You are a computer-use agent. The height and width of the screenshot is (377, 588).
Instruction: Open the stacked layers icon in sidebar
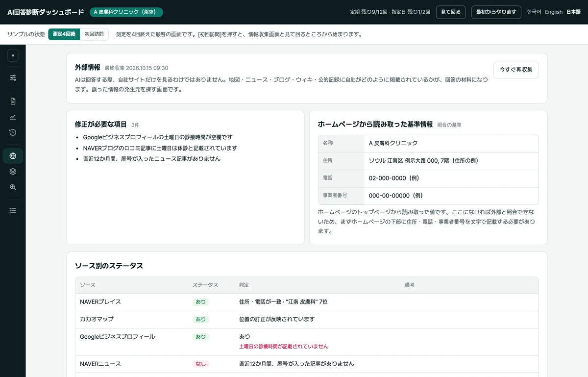13,172
